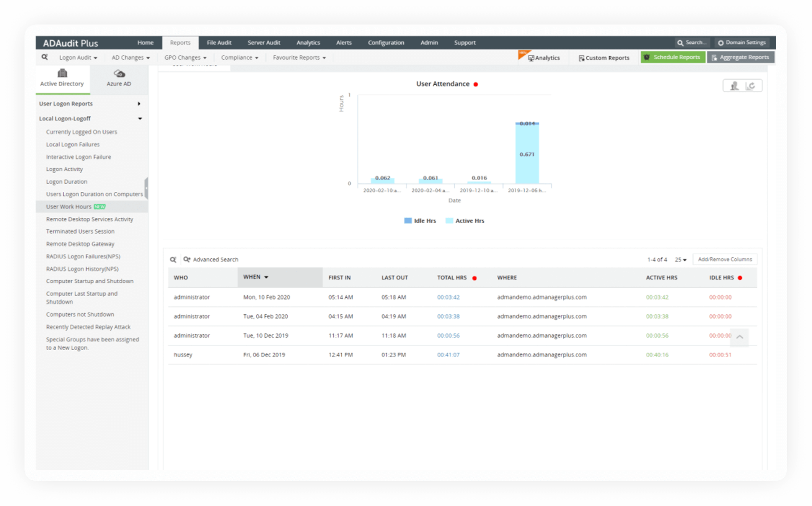Screen dimensions: 812x506
Task: Click the Schedule Reports button
Action: (x=673, y=57)
